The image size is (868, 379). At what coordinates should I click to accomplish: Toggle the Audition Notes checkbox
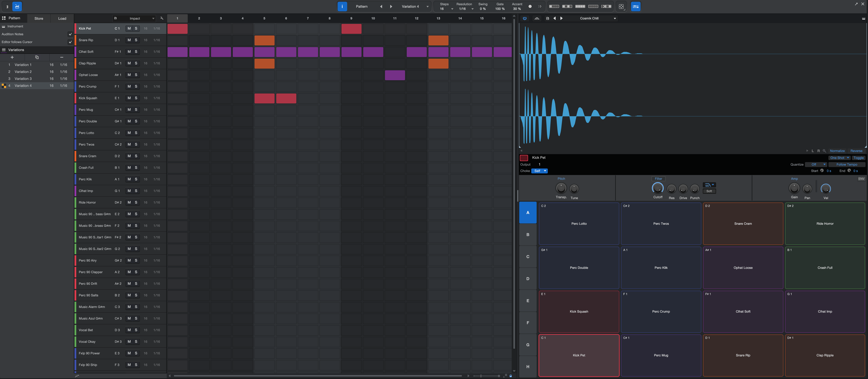tap(70, 34)
